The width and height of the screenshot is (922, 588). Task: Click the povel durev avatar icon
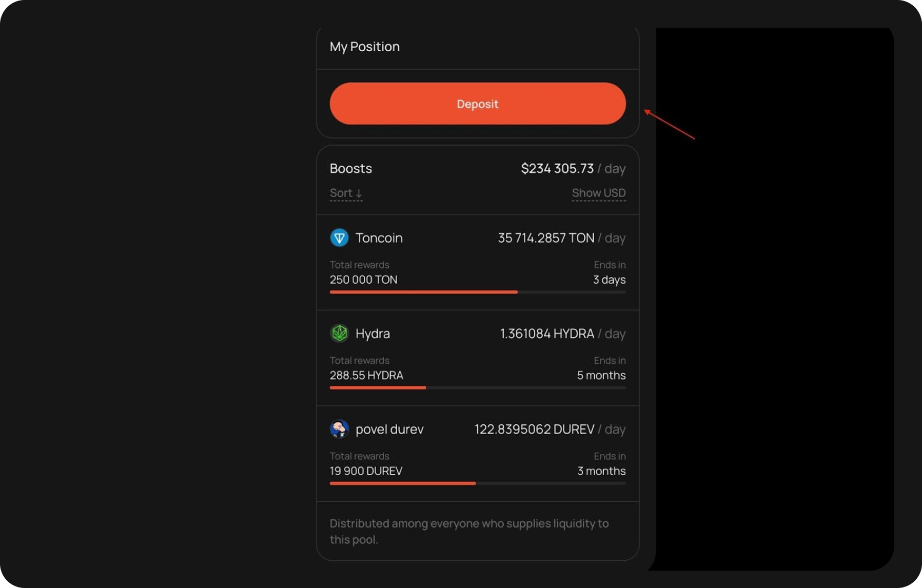339,429
